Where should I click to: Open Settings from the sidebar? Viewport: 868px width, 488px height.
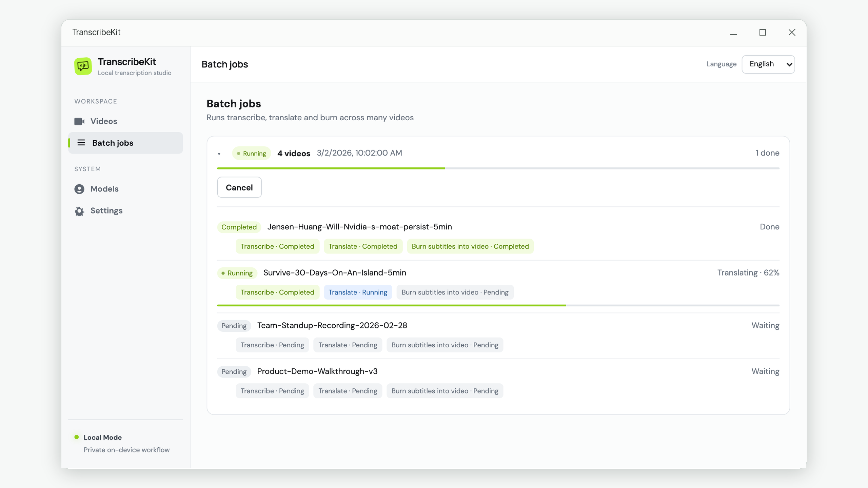click(125, 211)
